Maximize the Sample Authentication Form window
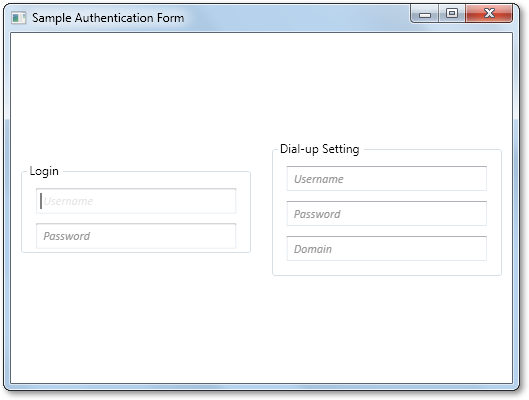529x400 pixels. (452, 13)
